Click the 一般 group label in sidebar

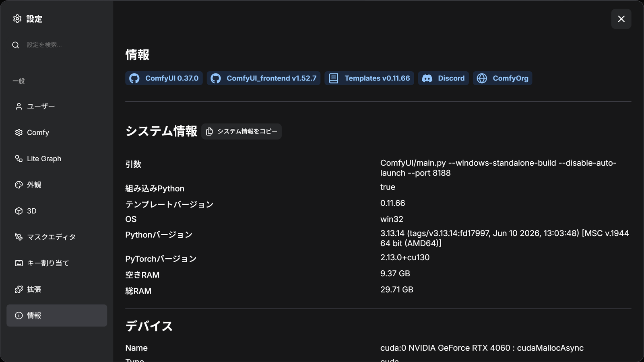(19, 81)
